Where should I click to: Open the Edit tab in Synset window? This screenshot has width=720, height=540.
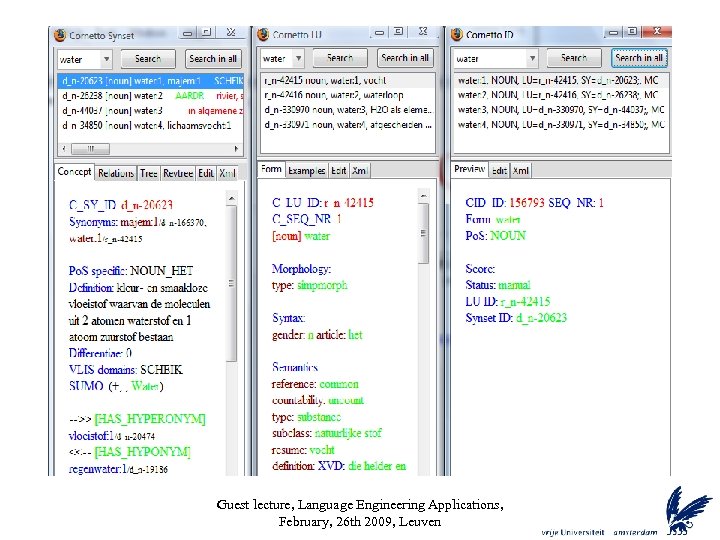206,173
